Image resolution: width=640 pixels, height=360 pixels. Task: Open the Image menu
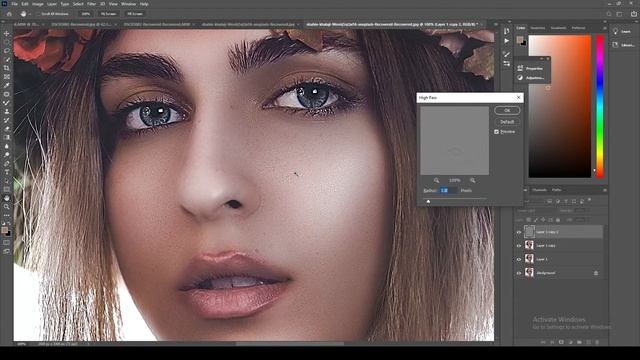point(38,4)
